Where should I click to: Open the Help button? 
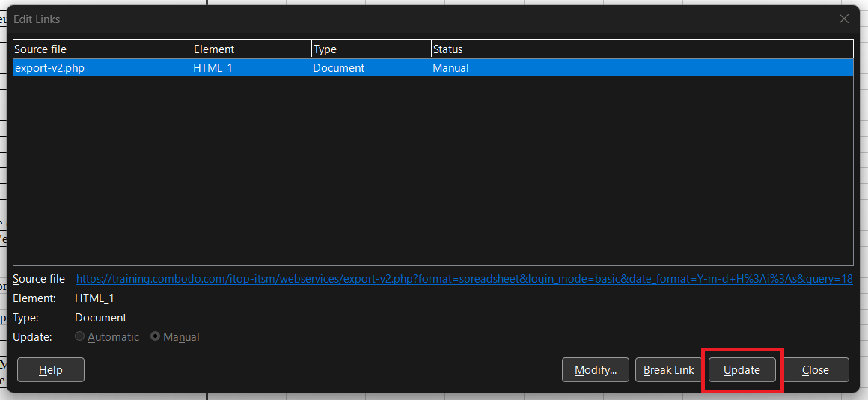click(51, 370)
